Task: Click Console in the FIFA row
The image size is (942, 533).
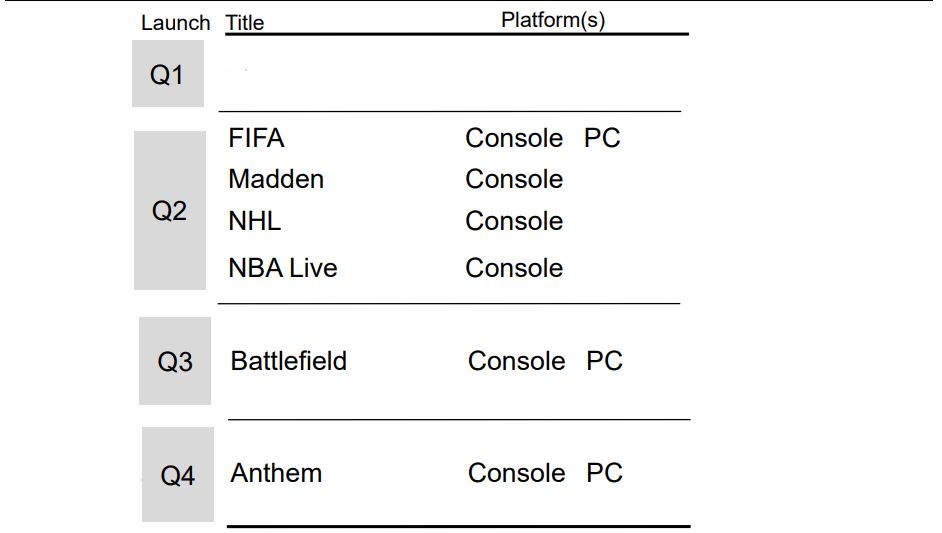Action: pos(514,138)
